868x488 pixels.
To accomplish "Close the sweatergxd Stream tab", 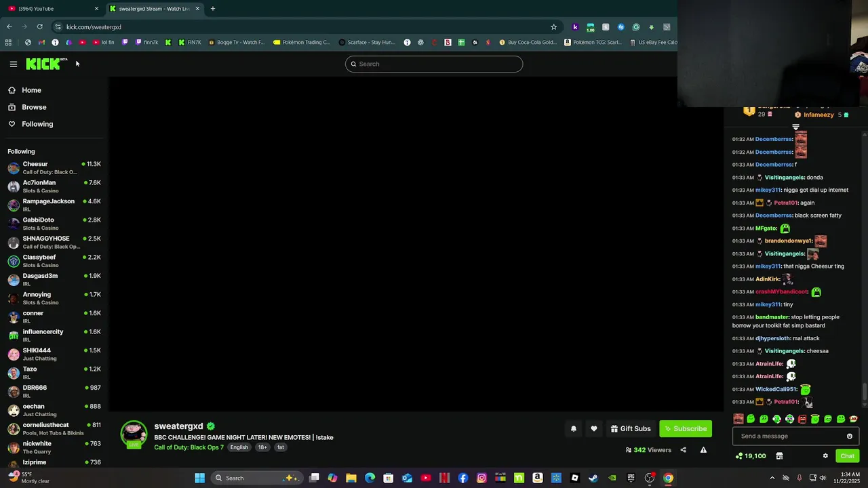I will click(197, 8).
